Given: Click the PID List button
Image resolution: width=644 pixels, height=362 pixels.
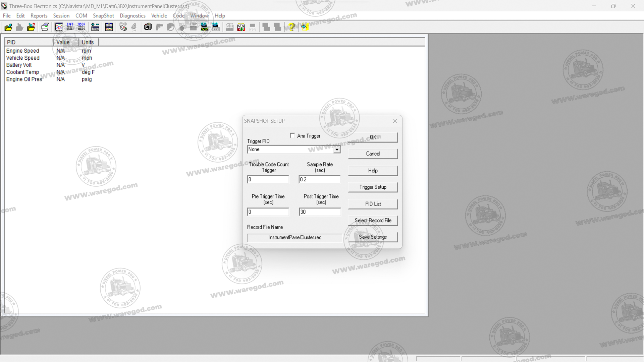Looking at the screenshot, I should tap(373, 204).
